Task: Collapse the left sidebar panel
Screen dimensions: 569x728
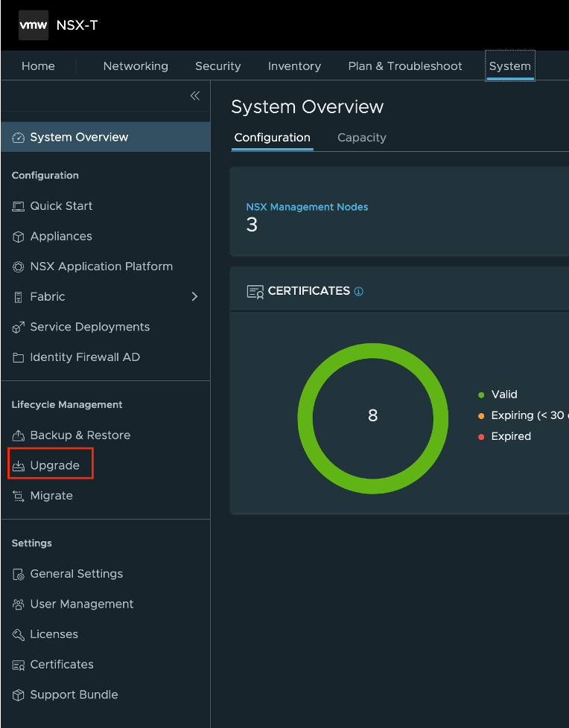Action: click(195, 95)
